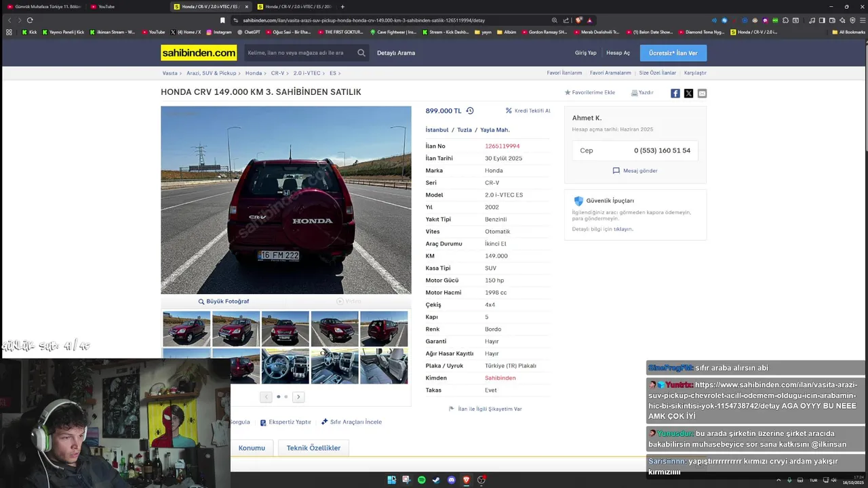Click Yazdır to print listing
The image size is (868, 488).
pyautogui.click(x=642, y=92)
